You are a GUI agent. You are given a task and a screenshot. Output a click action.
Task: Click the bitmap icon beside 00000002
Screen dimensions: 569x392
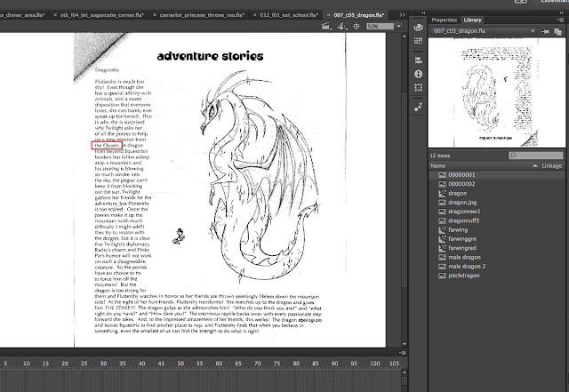[442, 184]
